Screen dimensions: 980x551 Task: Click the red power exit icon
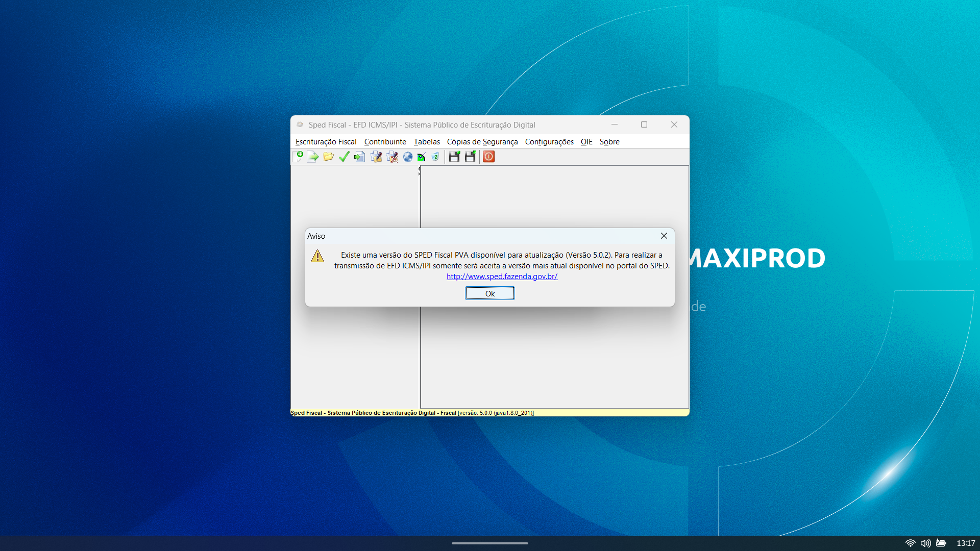[x=488, y=157]
